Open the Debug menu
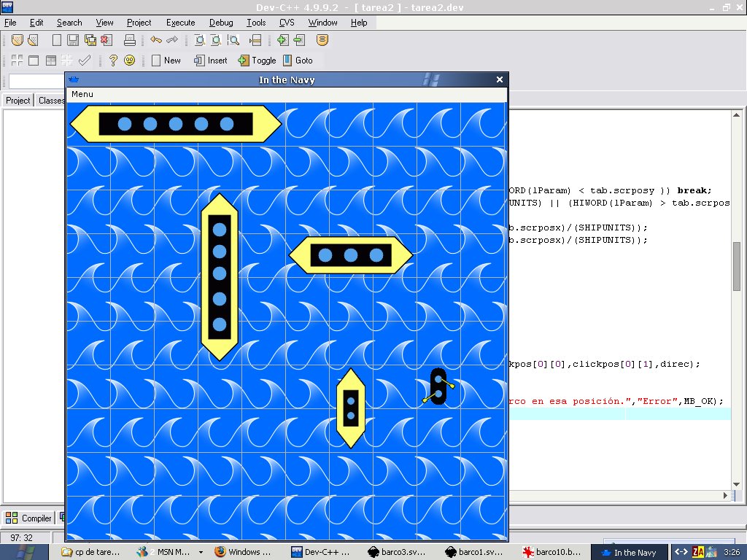 click(221, 23)
